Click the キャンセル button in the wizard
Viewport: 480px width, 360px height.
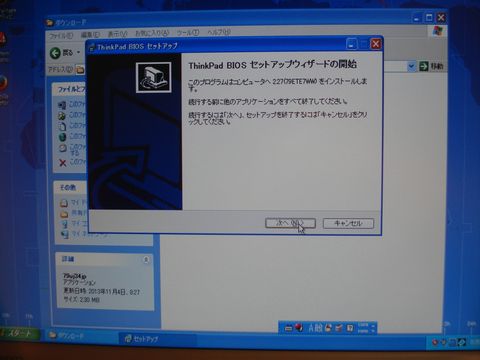[x=348, y=223]
